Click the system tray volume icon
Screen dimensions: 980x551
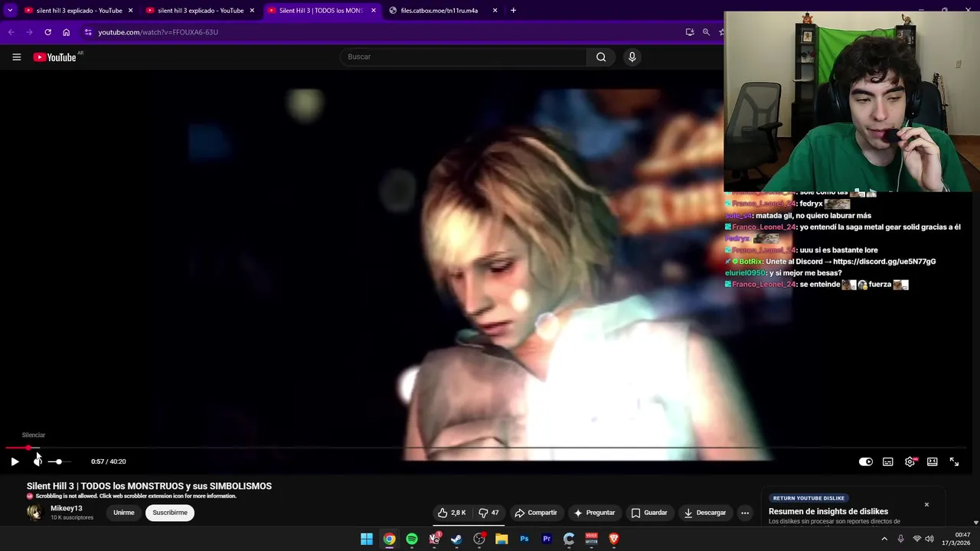(x=929, y=539)
